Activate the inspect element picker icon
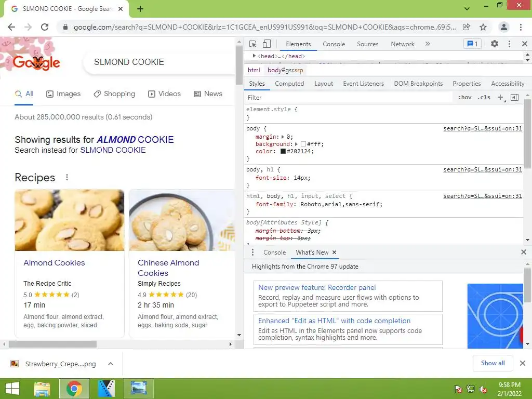532x399 pixels. (252, 44)
